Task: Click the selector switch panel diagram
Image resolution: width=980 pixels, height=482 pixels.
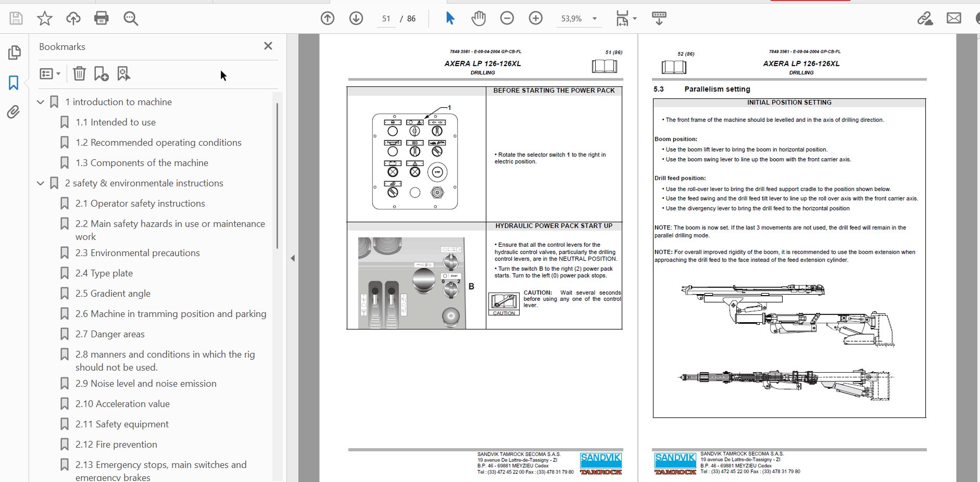Action: [415, 160]
